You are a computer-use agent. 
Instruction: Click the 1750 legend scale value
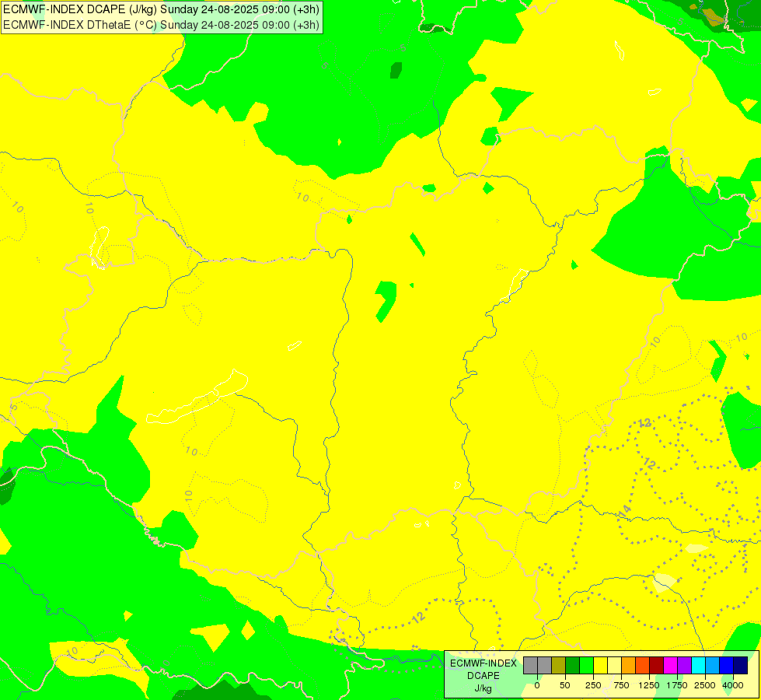(677, 685)
